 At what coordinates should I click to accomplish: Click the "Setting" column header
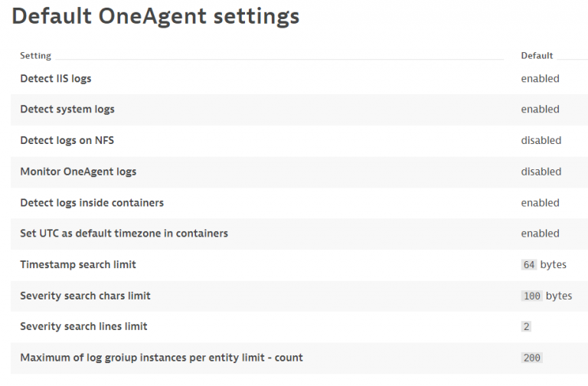(x=36, y=56)
